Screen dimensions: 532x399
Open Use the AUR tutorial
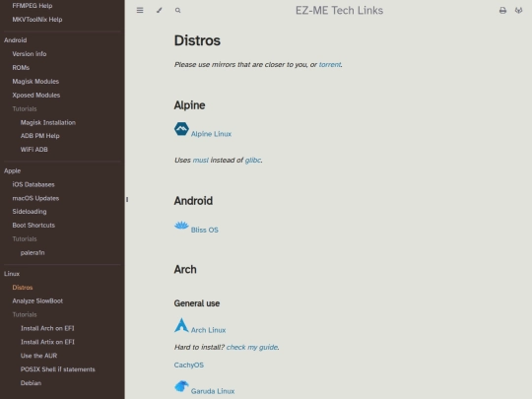coord(39,356)
